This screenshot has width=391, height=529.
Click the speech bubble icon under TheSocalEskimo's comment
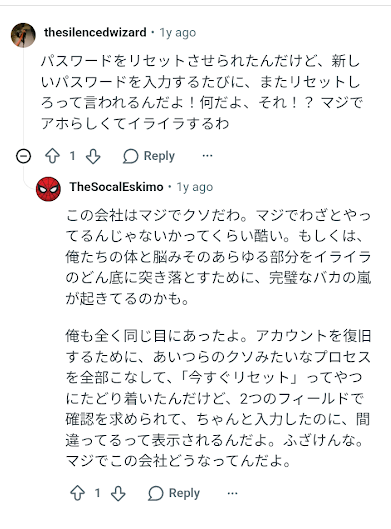156,493
